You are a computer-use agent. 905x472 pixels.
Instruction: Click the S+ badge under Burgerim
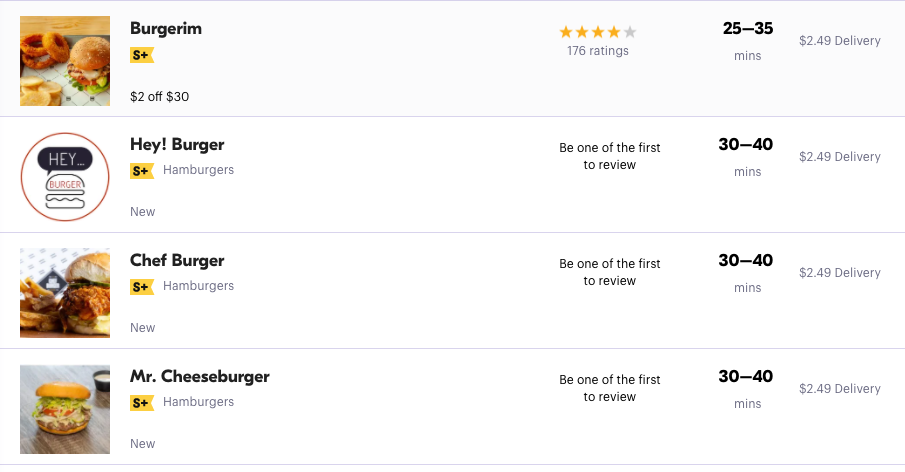coord(141,55)
